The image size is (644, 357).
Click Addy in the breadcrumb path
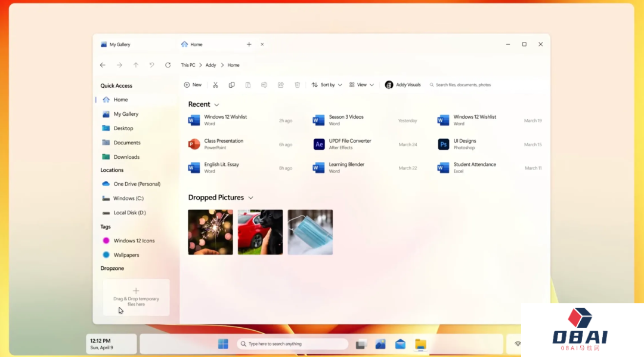click(210, 65)
